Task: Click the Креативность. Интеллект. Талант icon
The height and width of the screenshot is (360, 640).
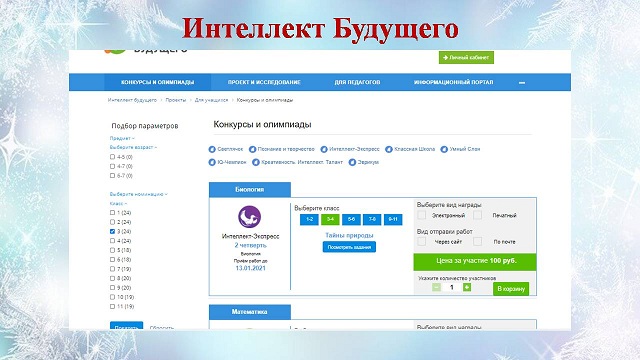Action: coord(256,162)
